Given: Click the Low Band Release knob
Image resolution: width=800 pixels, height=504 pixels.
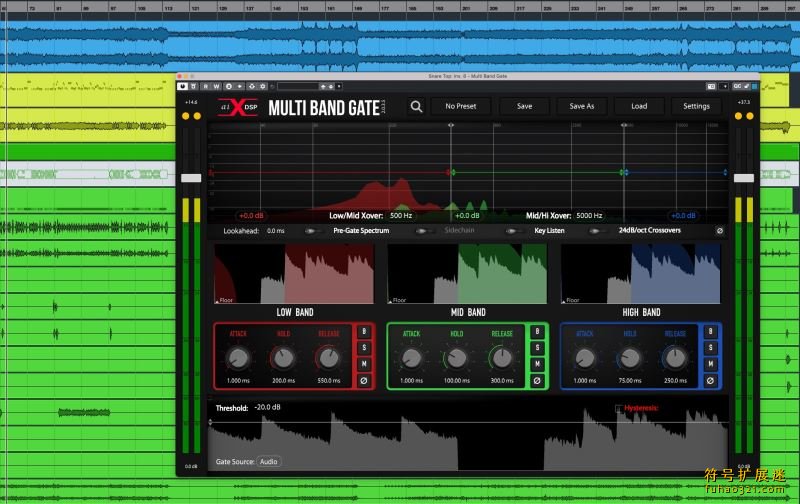Looking at the screenshot, I should 329,358.
